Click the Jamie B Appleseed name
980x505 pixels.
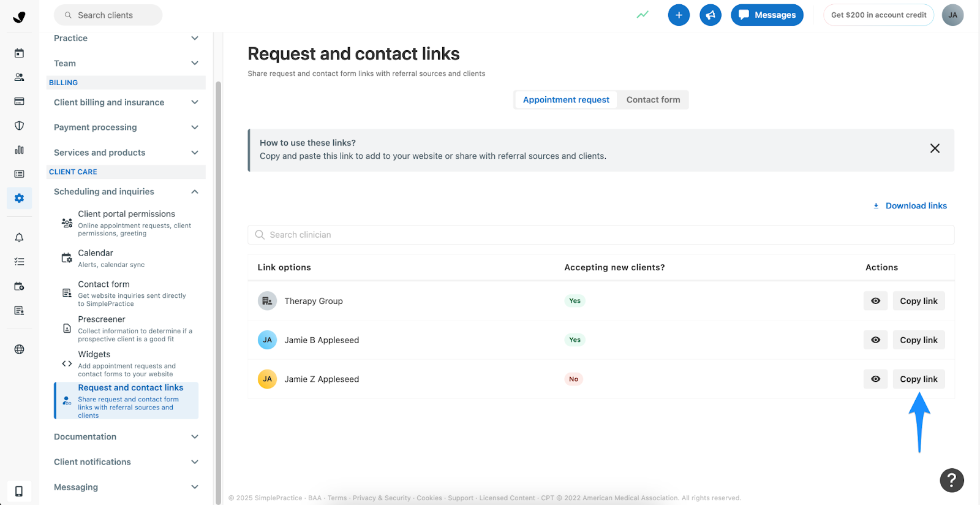point(322,340)
